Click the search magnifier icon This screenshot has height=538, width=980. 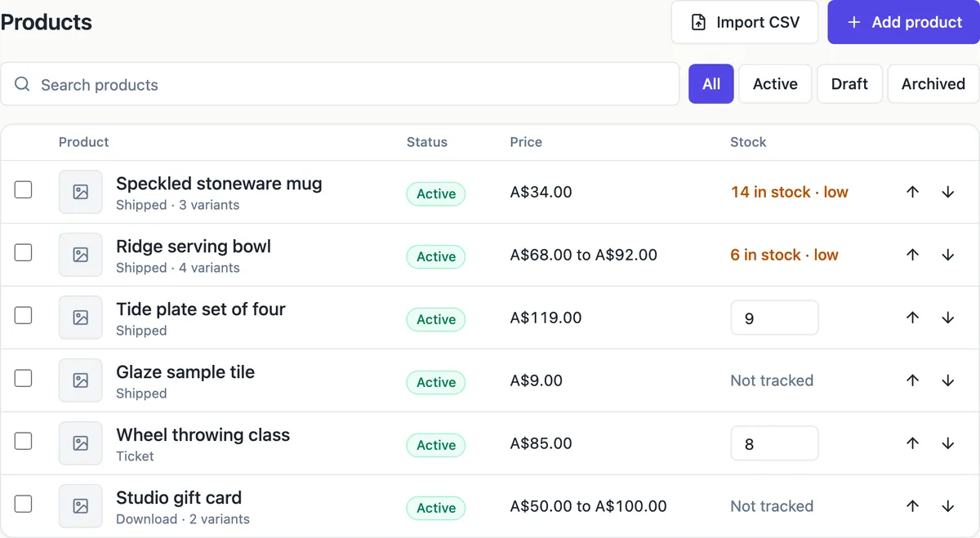23,84
